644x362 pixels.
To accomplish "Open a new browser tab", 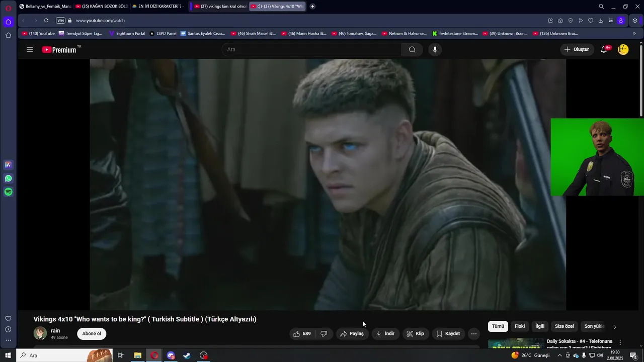I will pyautogui.click(x=312, y=7).
